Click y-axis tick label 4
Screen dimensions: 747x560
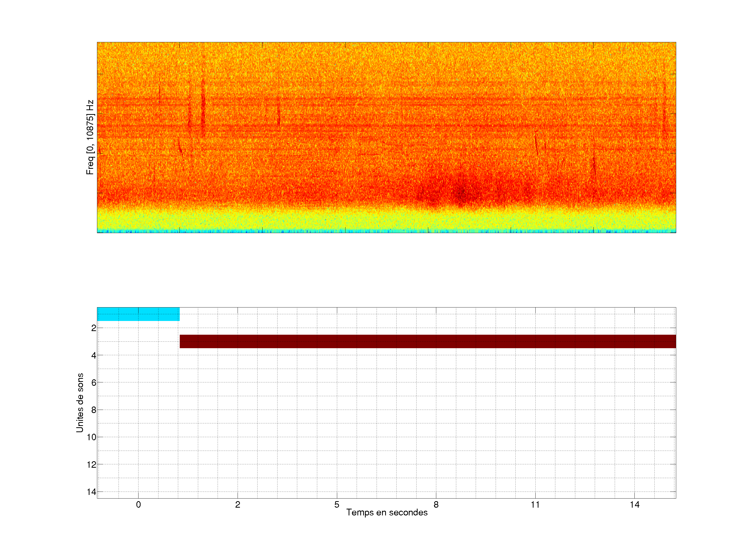coord(94,355)
